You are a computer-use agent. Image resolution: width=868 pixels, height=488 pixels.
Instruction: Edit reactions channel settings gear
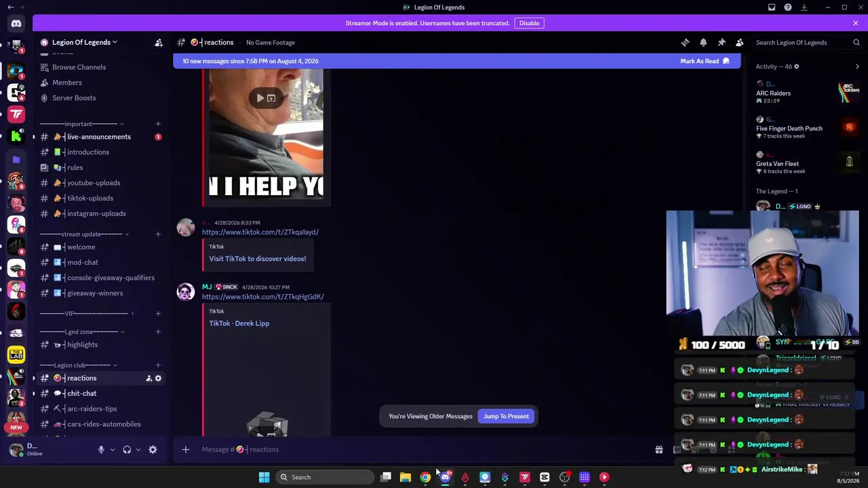158,378
